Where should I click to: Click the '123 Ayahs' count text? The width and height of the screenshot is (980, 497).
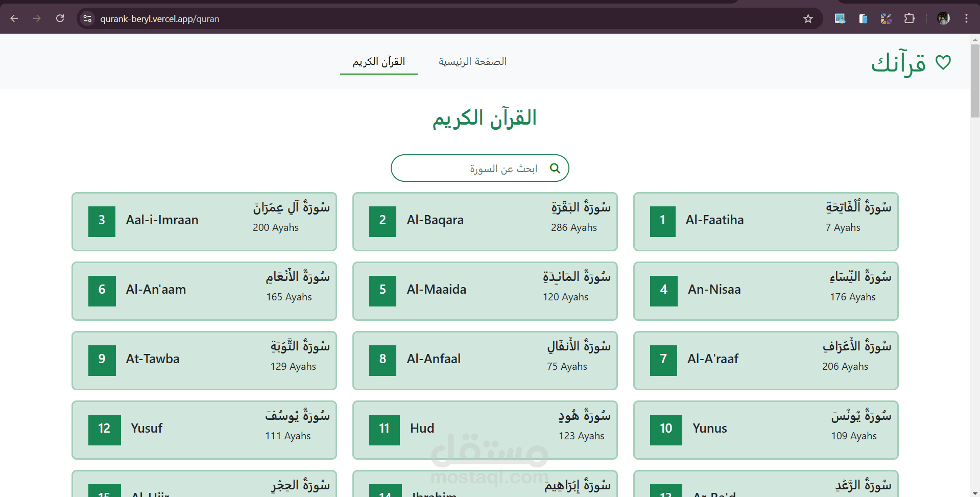point(581,436)
